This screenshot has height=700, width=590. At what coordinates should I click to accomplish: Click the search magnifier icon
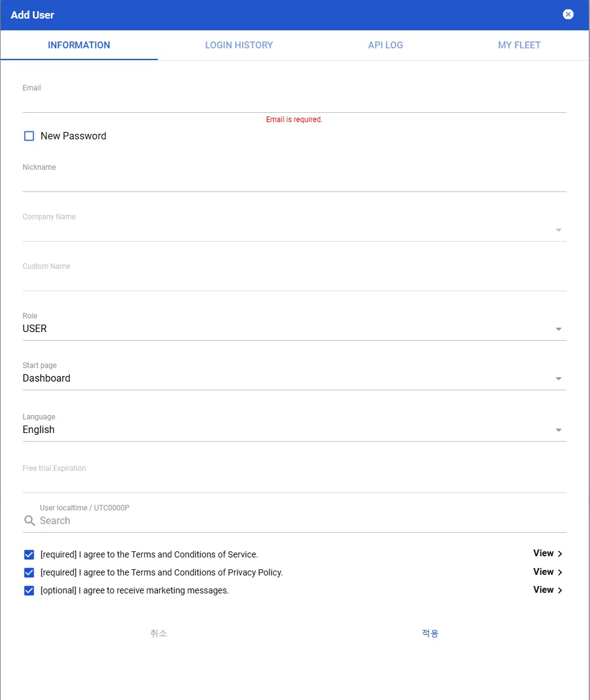(x=29, y=521)
